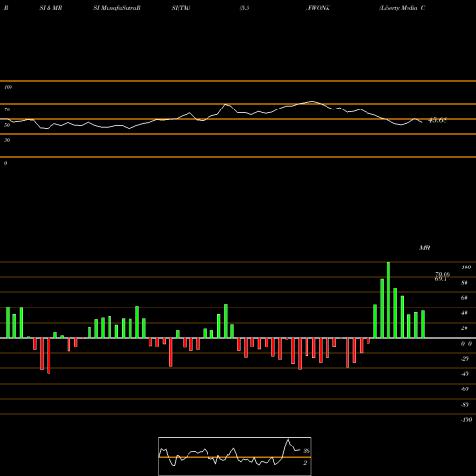Click the RSI axis label 30
Viewport: 476px width, 476px height.
(x=7, y=140)
